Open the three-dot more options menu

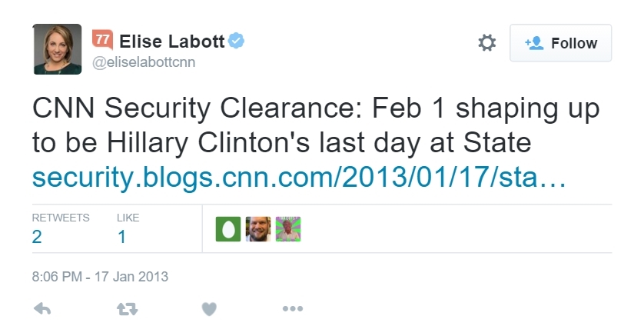click(x=292, y=309)
